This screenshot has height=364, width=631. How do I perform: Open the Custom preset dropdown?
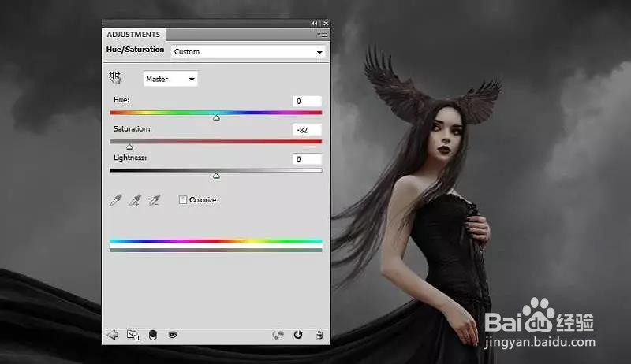point(248,52)
